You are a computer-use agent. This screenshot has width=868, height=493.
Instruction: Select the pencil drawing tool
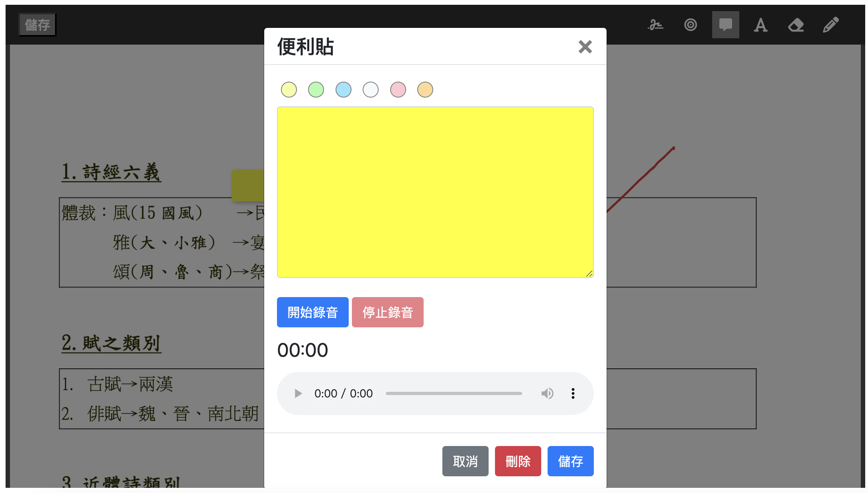pyautogui.click(x=831, y=25)
